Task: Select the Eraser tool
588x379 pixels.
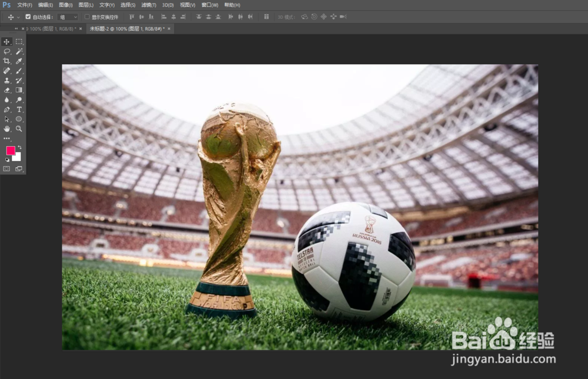Action: (6, 90)
